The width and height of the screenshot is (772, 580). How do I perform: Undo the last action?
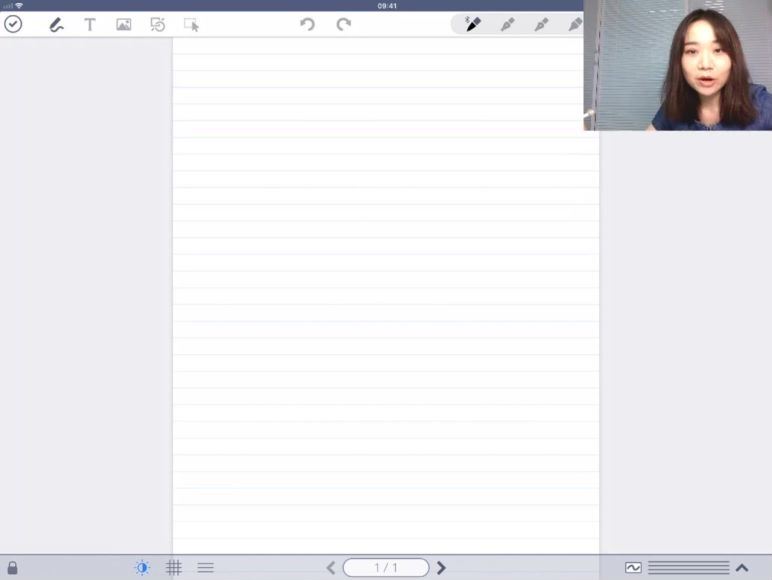[308, 24]
